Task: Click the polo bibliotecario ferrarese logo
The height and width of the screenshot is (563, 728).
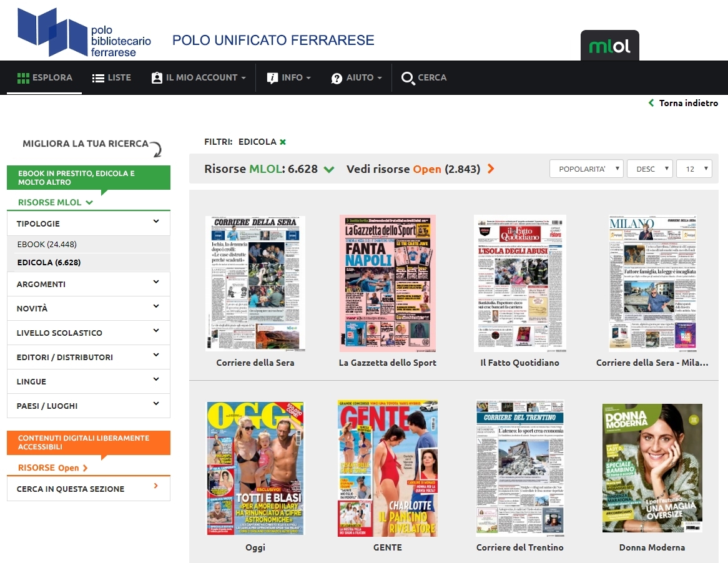Action: coord(84,32)
